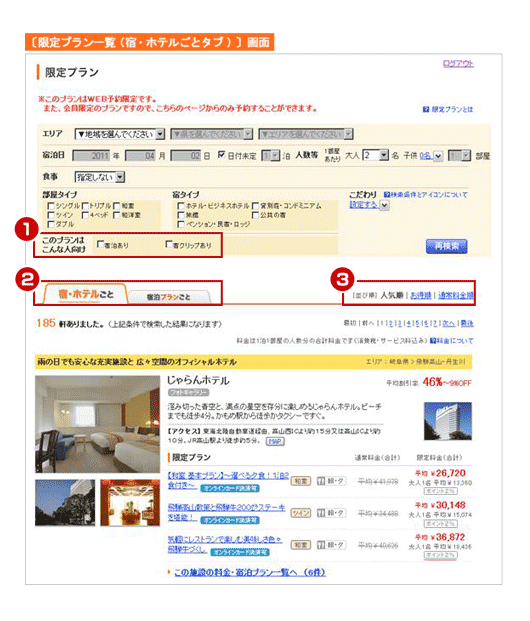Tick the ホテル・ビジネスホテル checkbox
Image resolution: width=530 pixels, height=621 pixels.
click(x=181, y=206)
